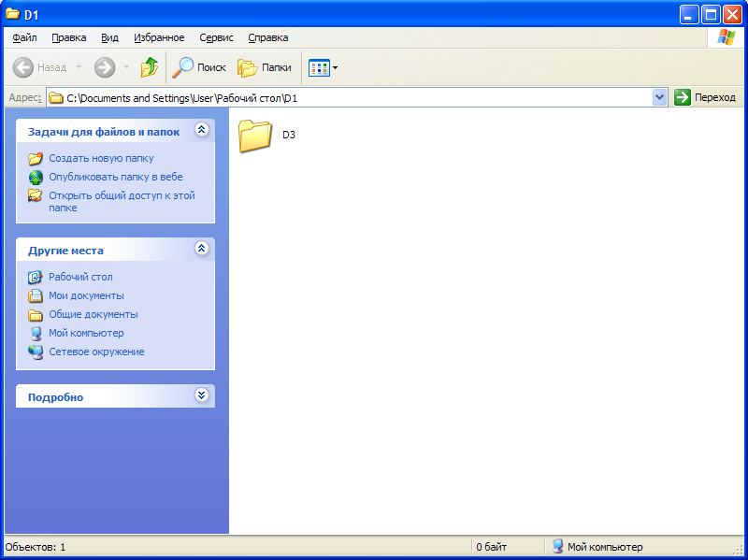Open the Избранное menu
Screen dimensions: 748x560
(159, 37)
